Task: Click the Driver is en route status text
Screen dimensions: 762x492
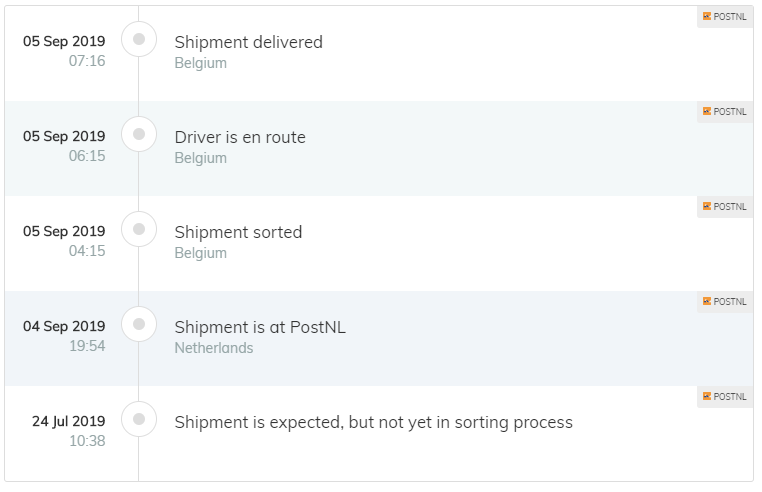Action: pos(240,137)
